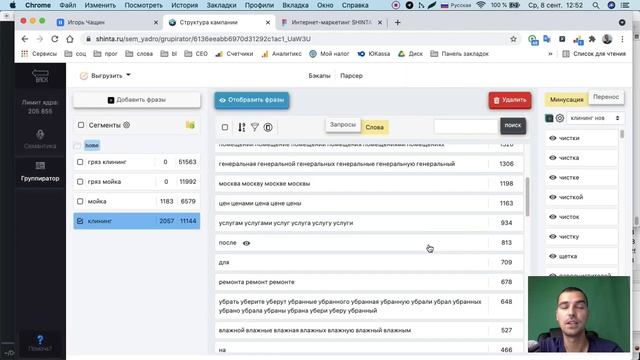Click the word list vertical scrollbar
The width and height of the screenshot is (640, 360).
pyautogui.click(x=527, y=197)
